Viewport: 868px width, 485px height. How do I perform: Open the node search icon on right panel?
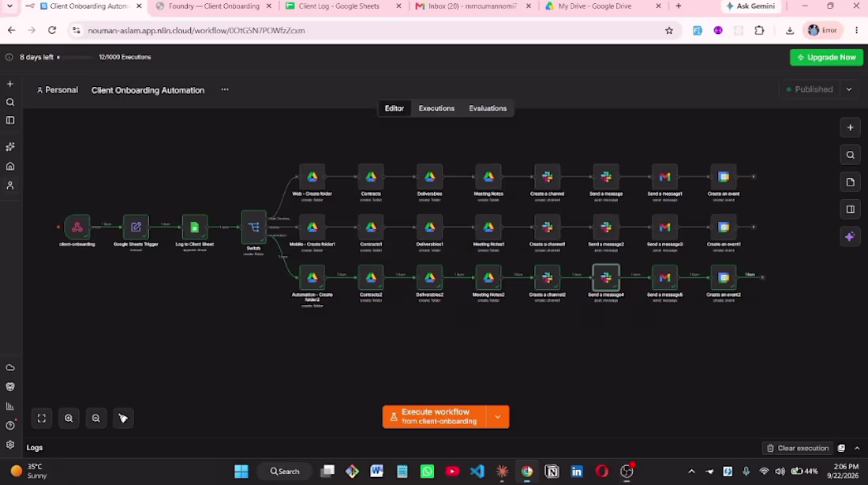[x=851, y=155]
